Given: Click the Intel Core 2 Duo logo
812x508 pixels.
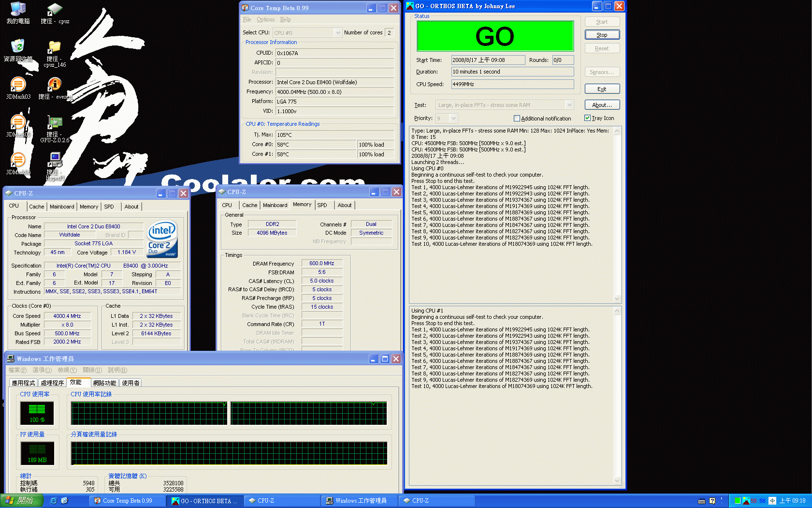Looking at the screenshot, I should (x=162, y=239).
